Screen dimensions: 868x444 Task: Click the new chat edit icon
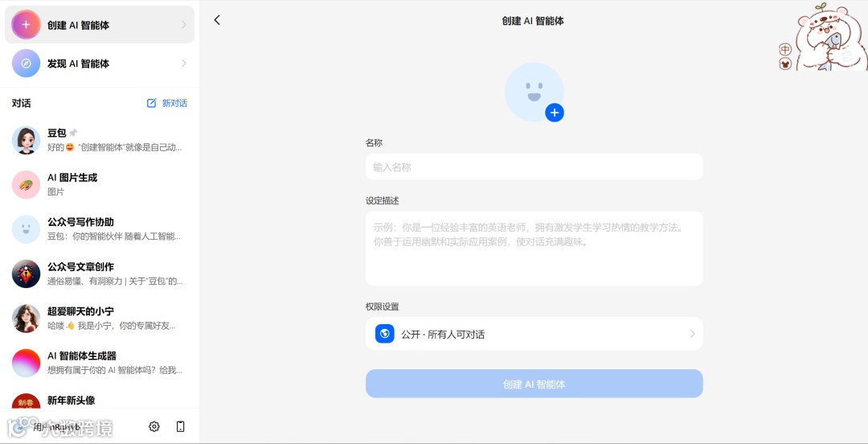click(151, 103)
